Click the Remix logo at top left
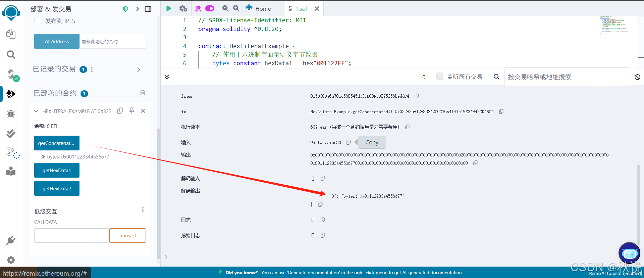 11,13
